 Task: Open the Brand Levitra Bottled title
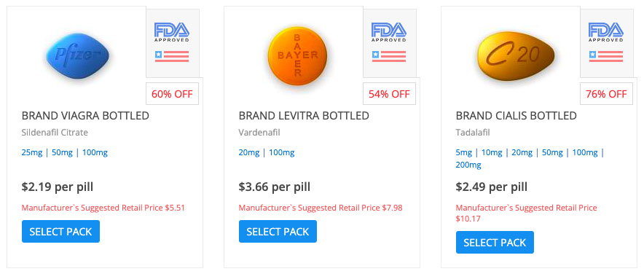304,116
